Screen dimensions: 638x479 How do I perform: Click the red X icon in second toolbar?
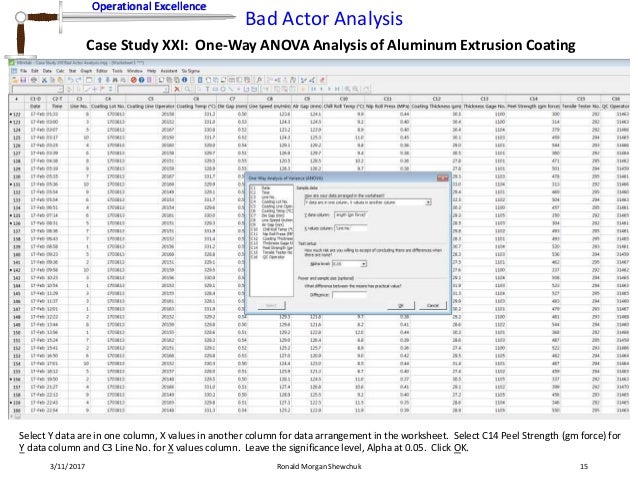[177, 89]
